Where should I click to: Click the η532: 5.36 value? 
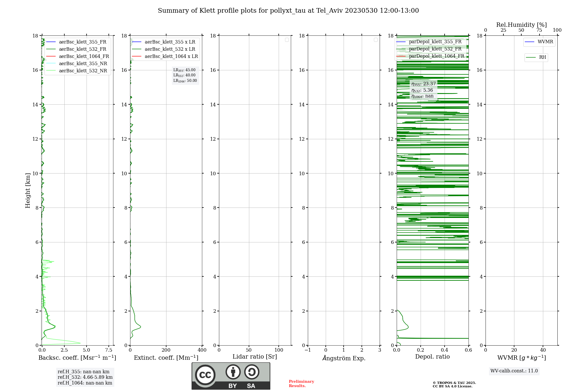click(x=422, y=90)
